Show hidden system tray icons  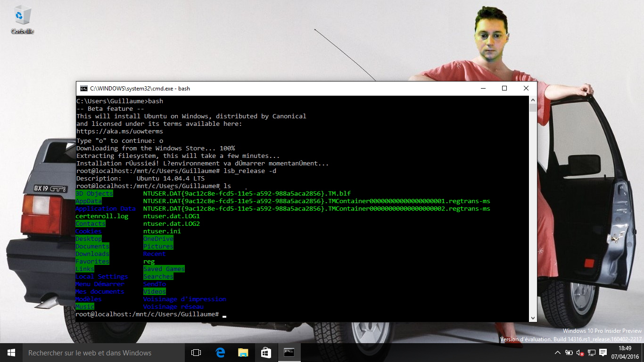(558, 353)
